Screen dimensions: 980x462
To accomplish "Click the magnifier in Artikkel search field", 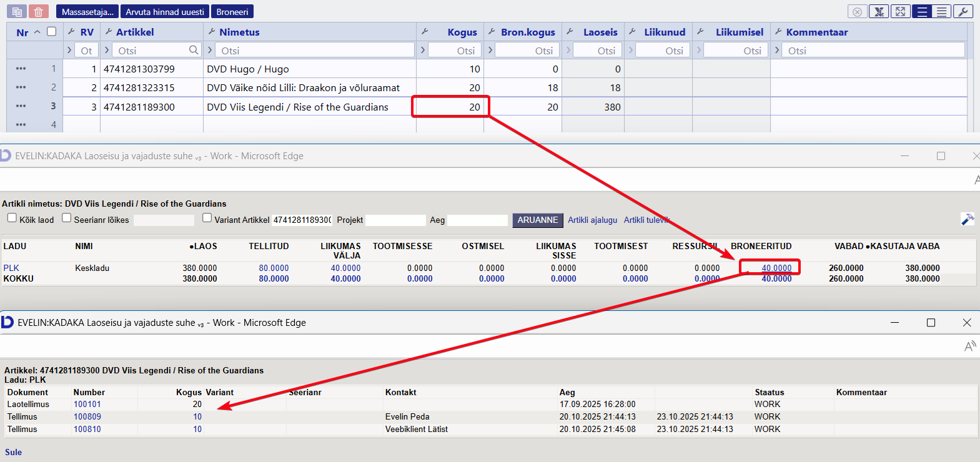I will pyautogui.click(x=194, y=50).
